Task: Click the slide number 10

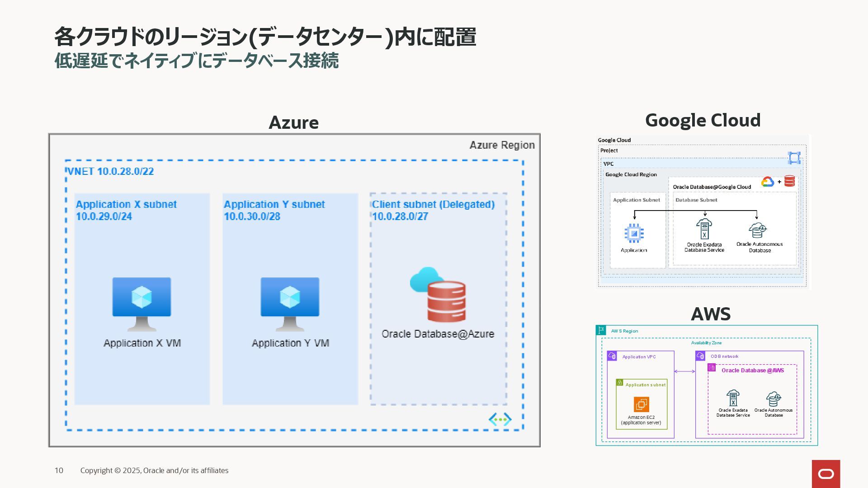Action: pyautogui.click(x=59, y=470)
